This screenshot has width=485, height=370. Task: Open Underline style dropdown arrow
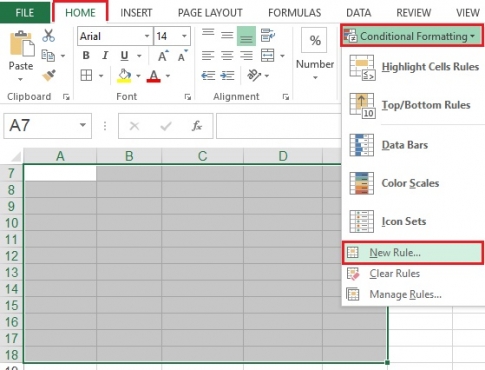[x=139, y=56]
